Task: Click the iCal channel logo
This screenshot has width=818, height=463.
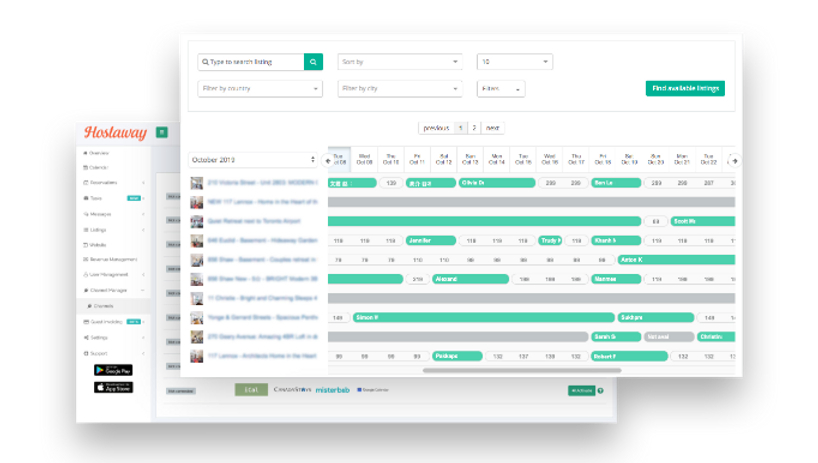Action: point(251,390)
